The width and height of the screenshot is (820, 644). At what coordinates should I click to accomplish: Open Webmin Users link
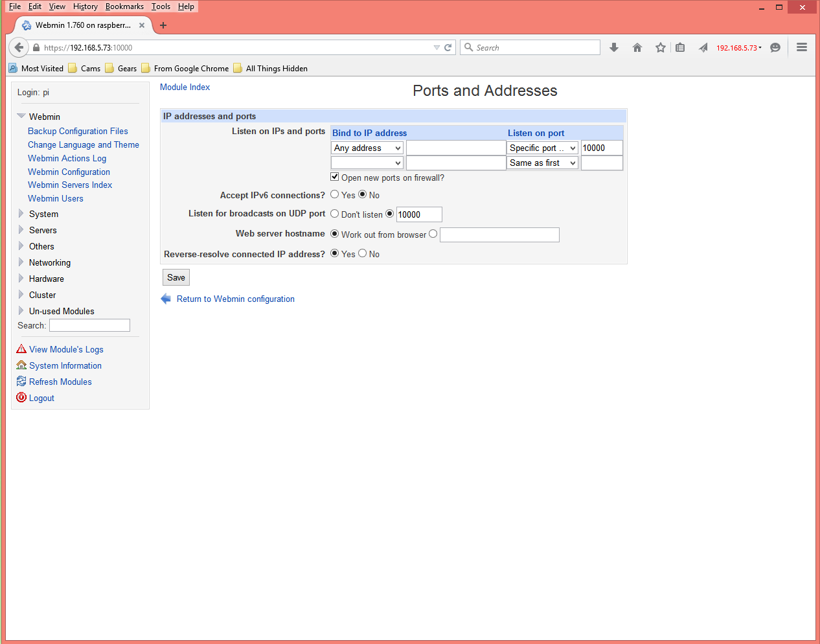56,198
